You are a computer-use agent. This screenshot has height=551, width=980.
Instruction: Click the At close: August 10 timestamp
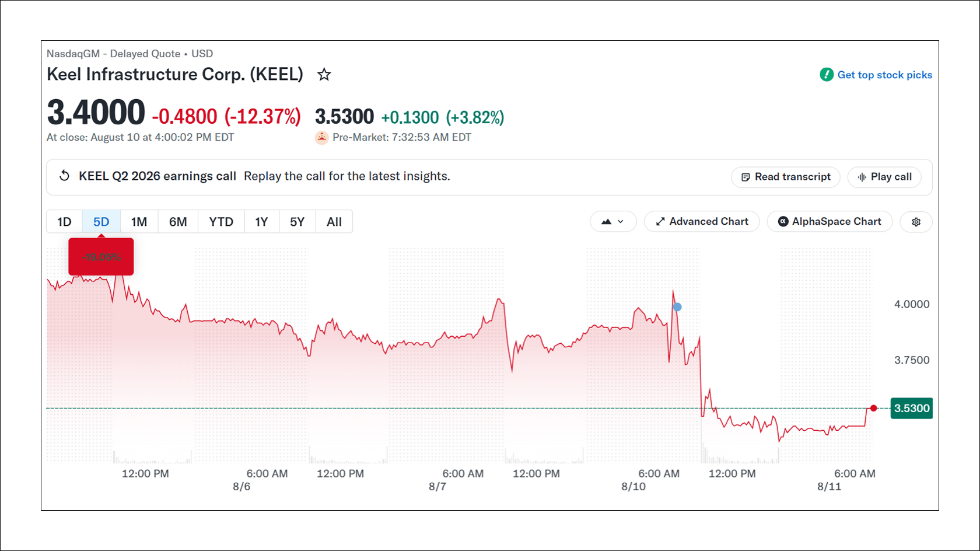coord(140,137)
